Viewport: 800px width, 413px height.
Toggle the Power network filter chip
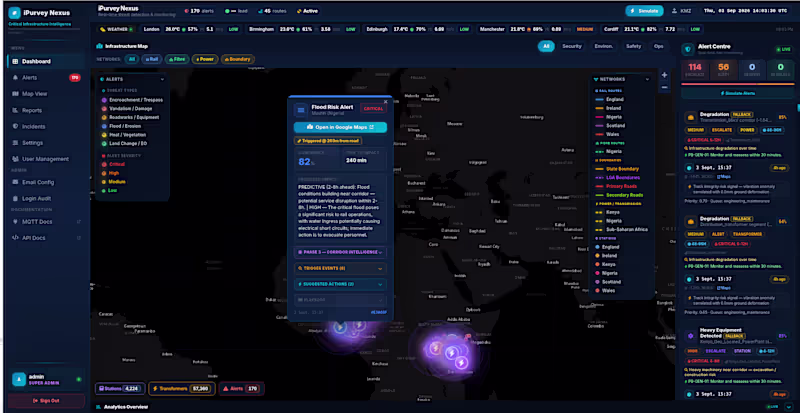205,59
